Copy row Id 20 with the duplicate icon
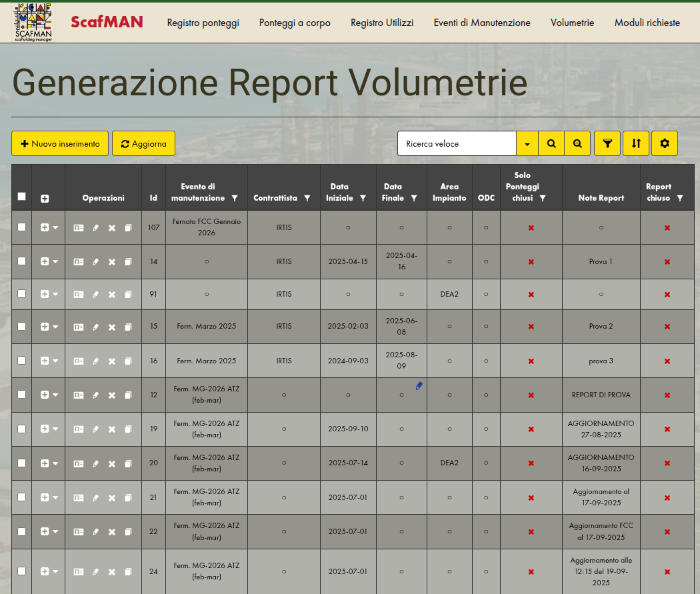 point(128,464)
